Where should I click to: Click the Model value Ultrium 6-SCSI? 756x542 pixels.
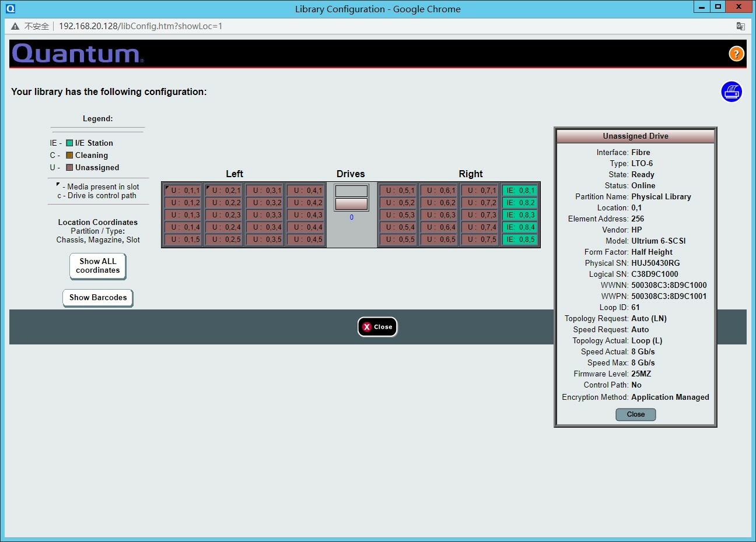659,241
